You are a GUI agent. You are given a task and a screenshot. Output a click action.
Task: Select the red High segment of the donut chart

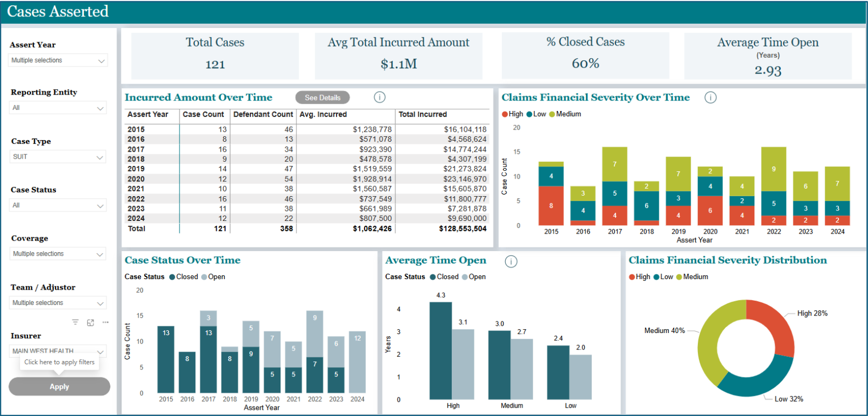point(776,323)
